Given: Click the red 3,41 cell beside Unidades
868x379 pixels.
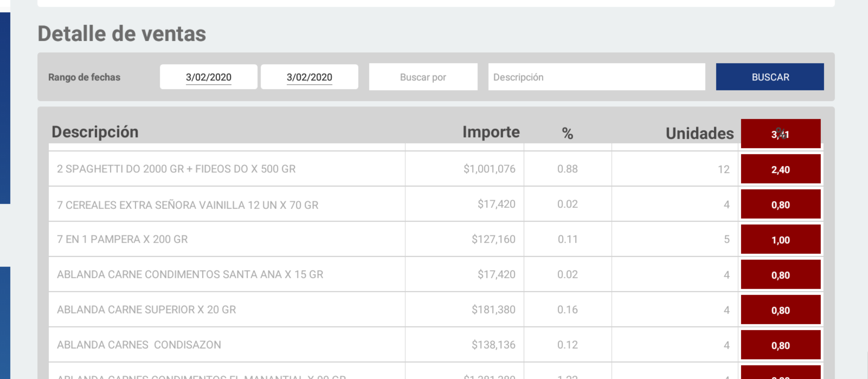Looking at the screenshot, I should click(780, 134).
